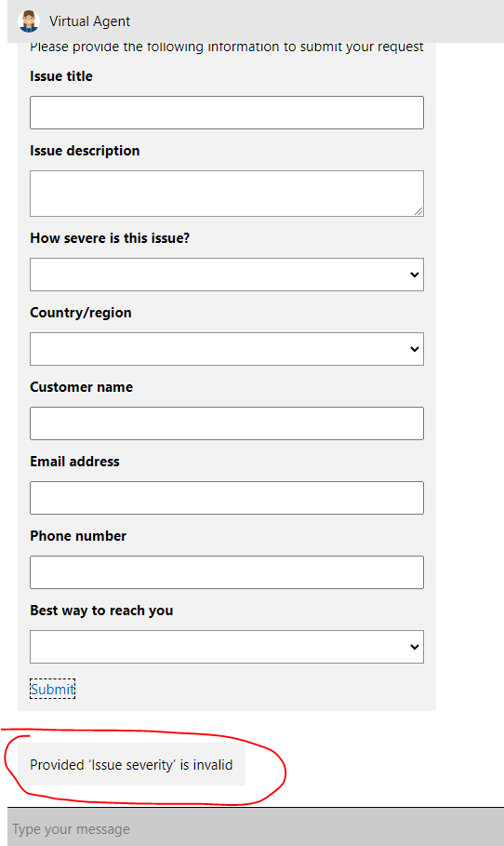Click the Email address label text
This screenshot has height=846, width=504.
click(x=74, y=462)
